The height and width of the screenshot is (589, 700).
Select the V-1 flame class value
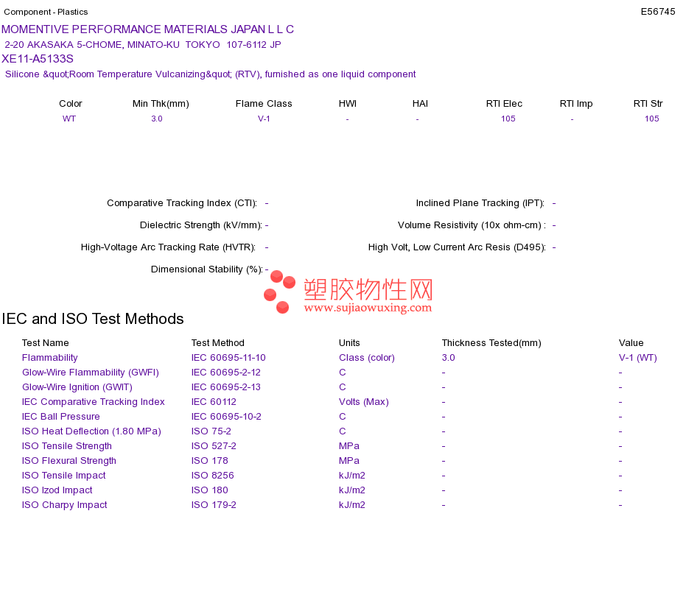(x=264, y=119)
